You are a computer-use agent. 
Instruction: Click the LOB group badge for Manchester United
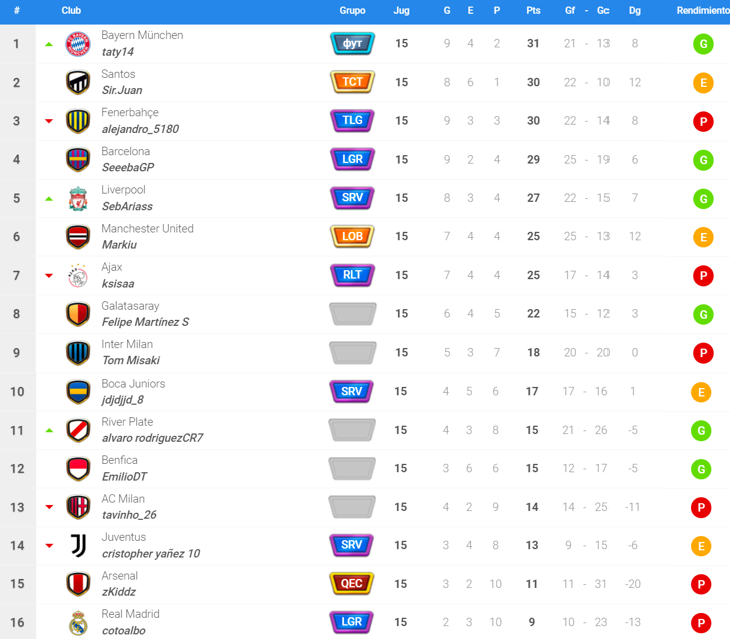pos(352,237)
